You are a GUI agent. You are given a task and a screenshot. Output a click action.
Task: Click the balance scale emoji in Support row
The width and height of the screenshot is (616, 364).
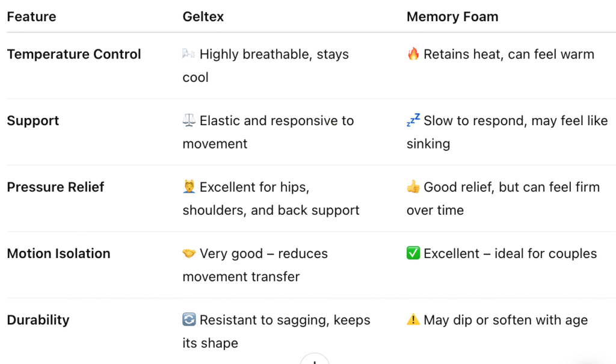click(x=189, y=121)
